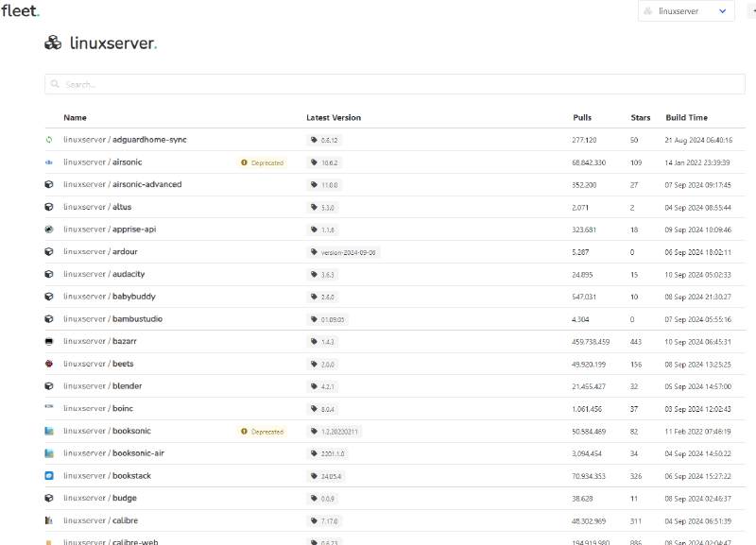Click version tag 24.05.4 for bookstack
The width and height of the screenshot is (756, 545).
[326, 477]
